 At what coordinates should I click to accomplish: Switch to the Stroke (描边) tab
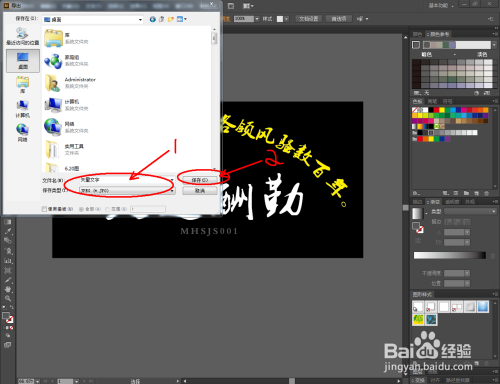pos(417,202)
